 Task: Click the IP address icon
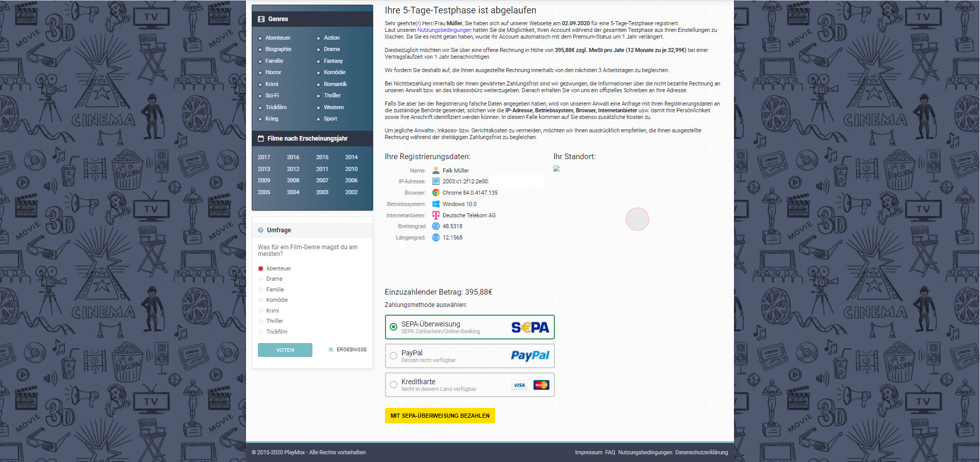pos(436,181)
